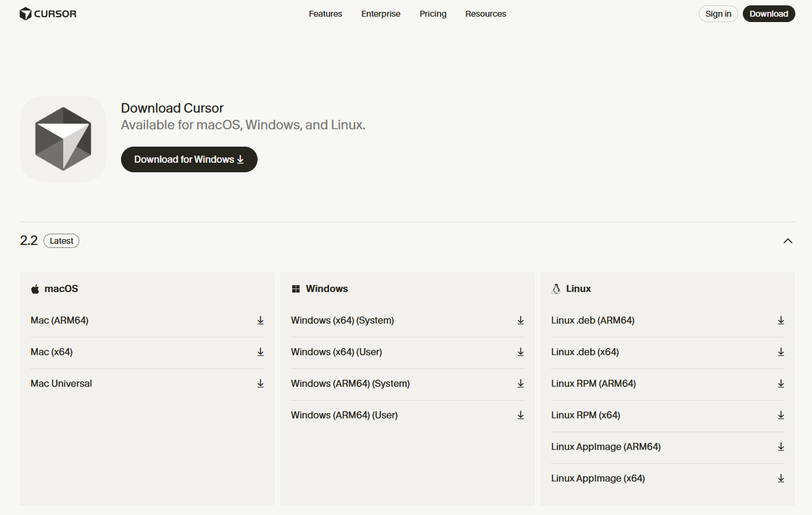Click download icon for Linux .deb (x64)
The image size is (812, 515).
[x=781, y=352]
